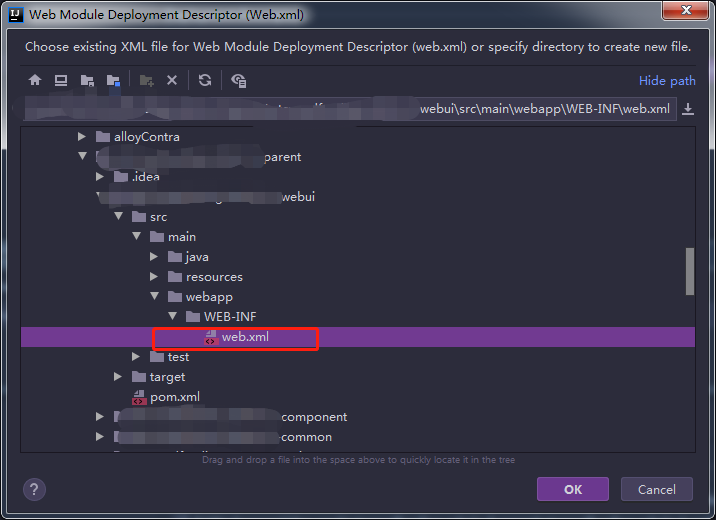
Task: Click the test folder icon
Action: click(157, 357)
